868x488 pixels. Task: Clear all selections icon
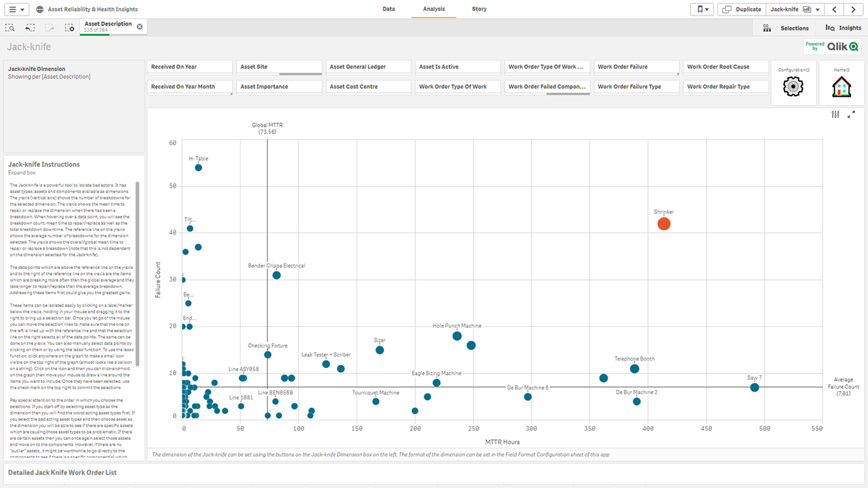point(69,28)
